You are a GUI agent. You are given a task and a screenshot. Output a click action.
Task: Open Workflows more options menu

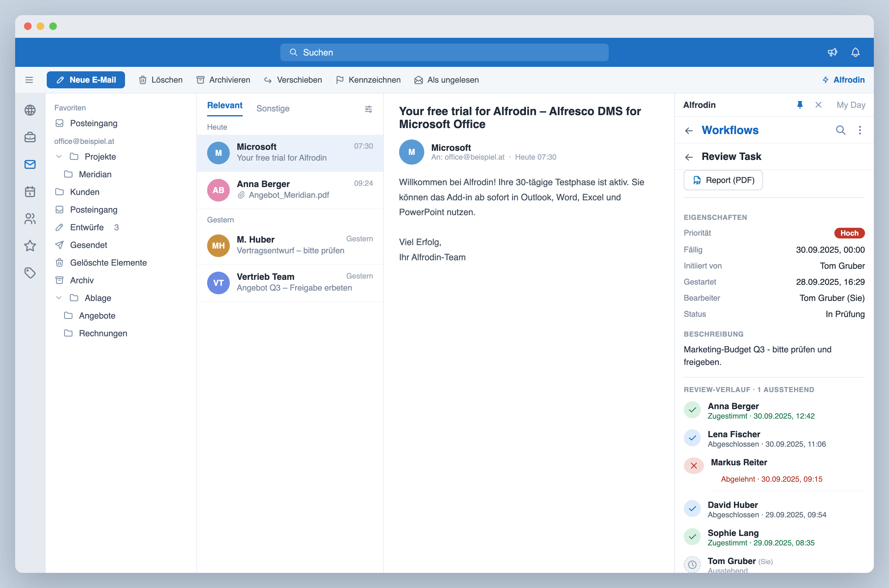pyautogui.click(x=860, y=130)
